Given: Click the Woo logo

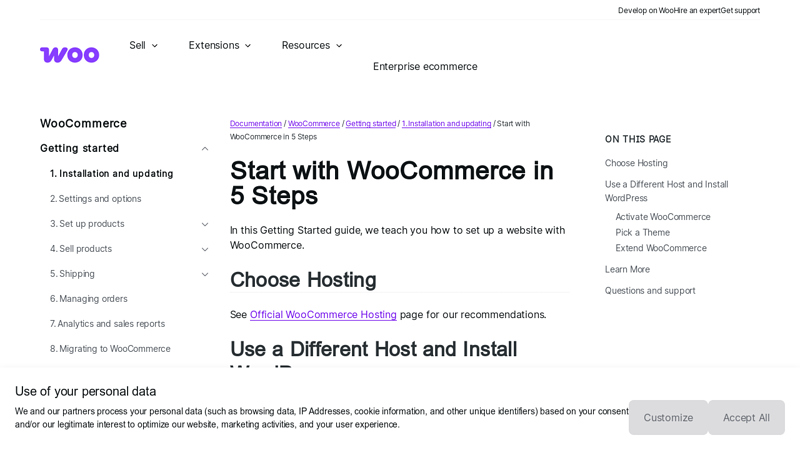Looking at the screenshot, I should pyautogui.click(x=69, y=55).
